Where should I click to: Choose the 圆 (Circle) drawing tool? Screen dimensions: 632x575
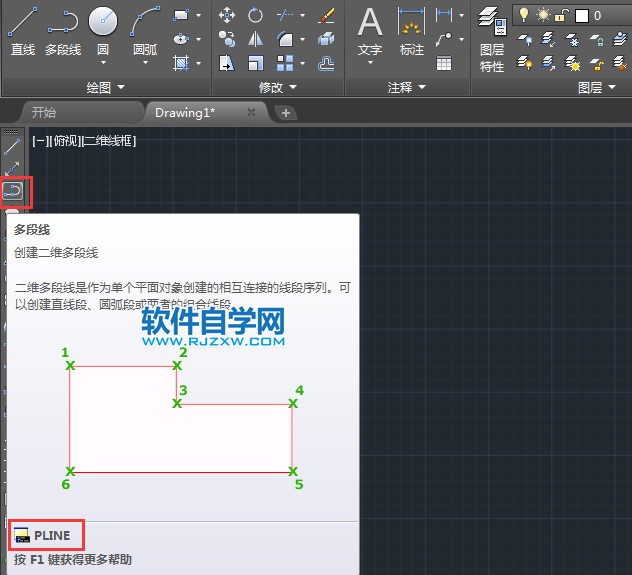103,30
